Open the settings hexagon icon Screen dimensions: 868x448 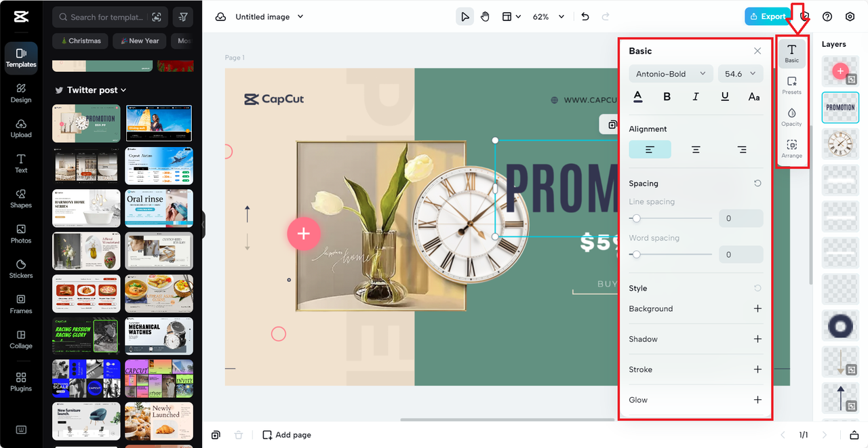(x=850, y=17)
